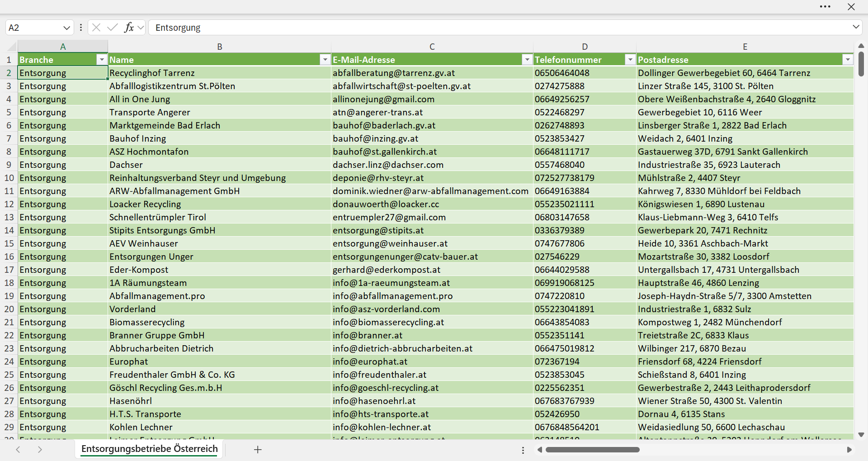Image resolution: width=868 pixels, height=461 pixels.
Task: Select cell Dachser in Name column
Action: [220, 165]
